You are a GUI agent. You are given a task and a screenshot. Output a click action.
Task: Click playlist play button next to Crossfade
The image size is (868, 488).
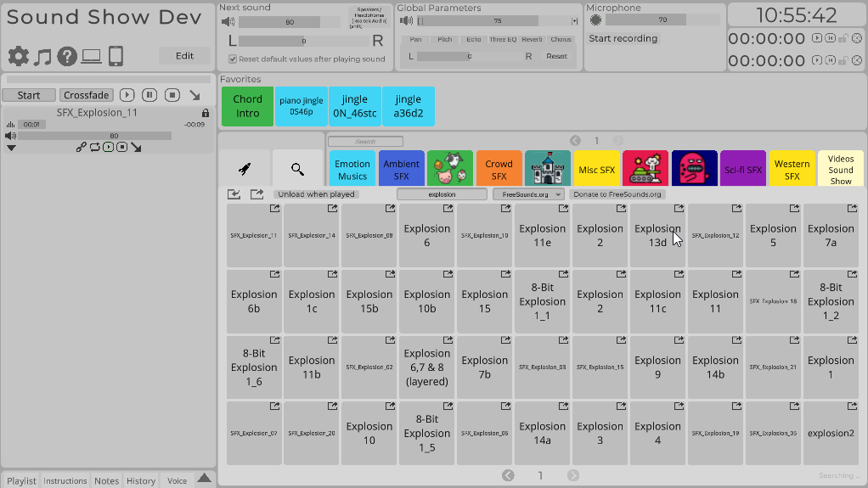[x=127, y=95]
